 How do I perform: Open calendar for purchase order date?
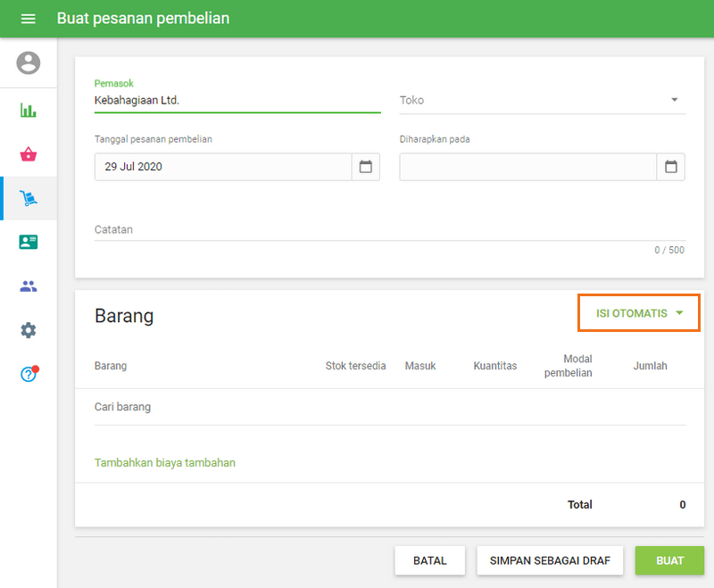(x=365, y=167)
